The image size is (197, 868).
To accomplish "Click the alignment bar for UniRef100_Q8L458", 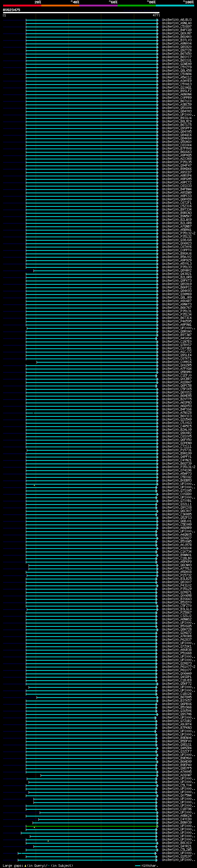I will [92, 71].
